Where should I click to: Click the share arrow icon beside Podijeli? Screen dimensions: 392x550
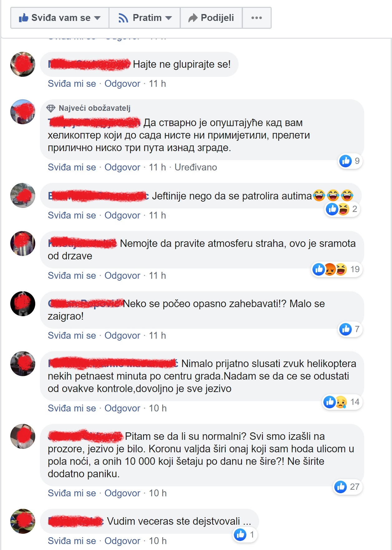pyautogui.click(x=193, y=18)
